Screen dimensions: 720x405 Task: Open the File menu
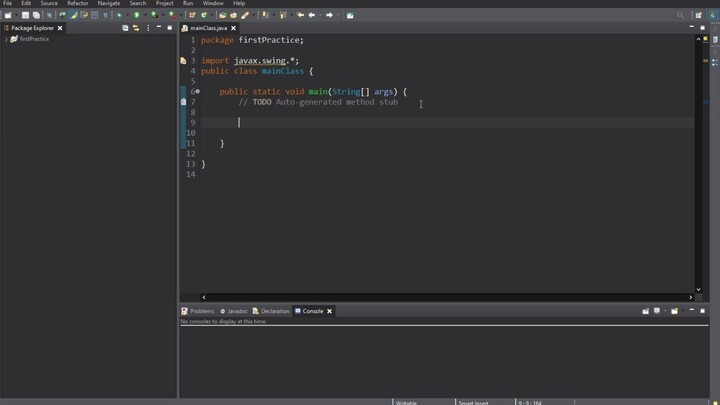(x=7, y=3)
